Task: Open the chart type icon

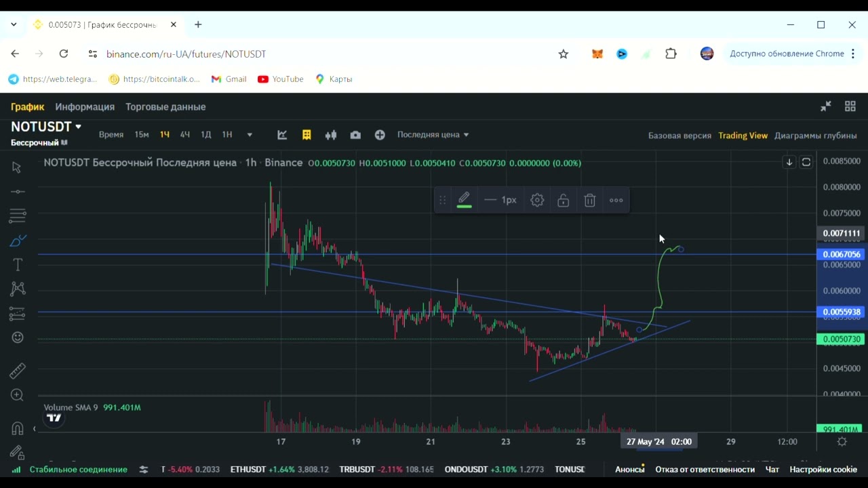Action: click(x=282, y=135)
